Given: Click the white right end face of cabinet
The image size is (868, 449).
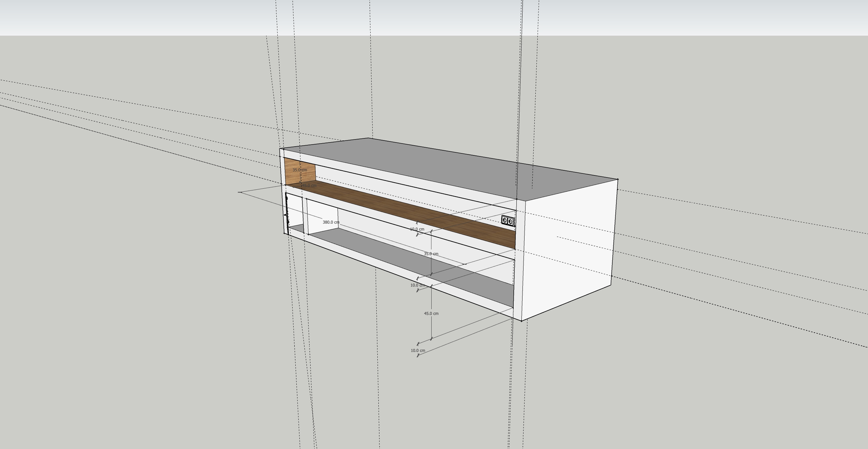Looking at the screenshot, I should pos(570,251).
